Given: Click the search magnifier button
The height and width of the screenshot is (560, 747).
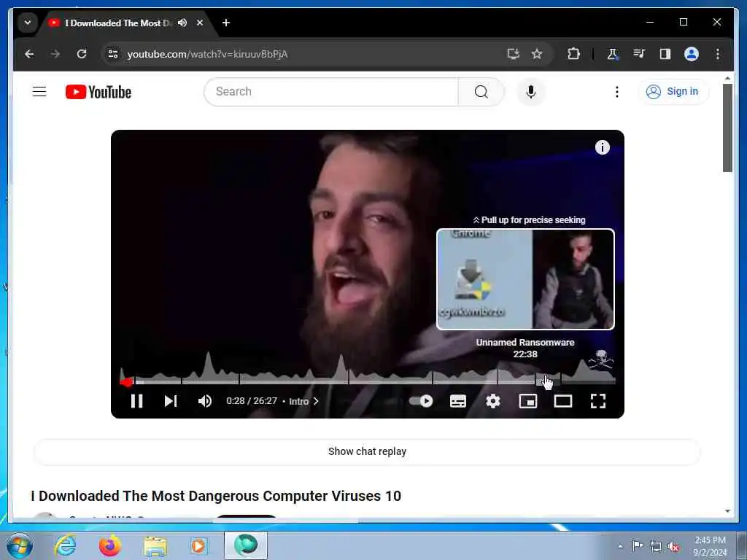Looking at the screenshot, I should pos(481,91).
